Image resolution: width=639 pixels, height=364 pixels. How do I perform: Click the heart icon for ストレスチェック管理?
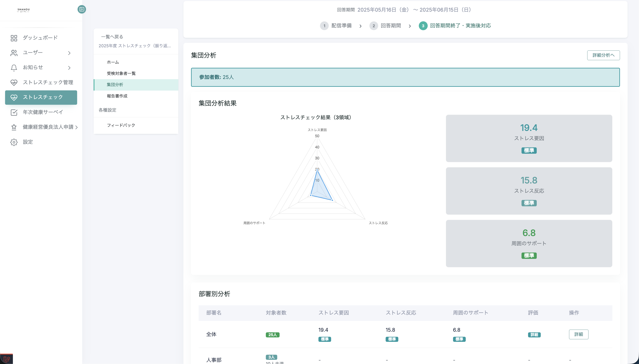pos(14,83)
